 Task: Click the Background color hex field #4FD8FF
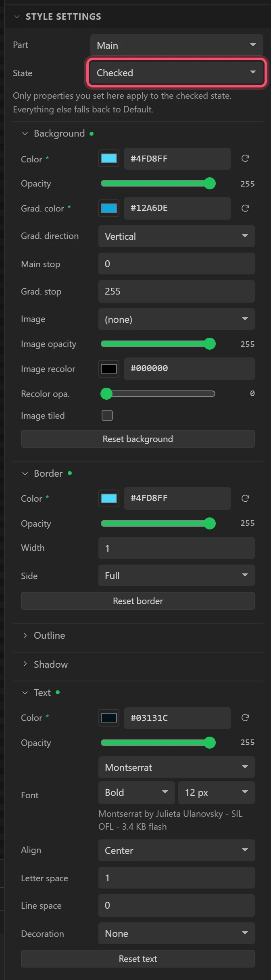177,158
